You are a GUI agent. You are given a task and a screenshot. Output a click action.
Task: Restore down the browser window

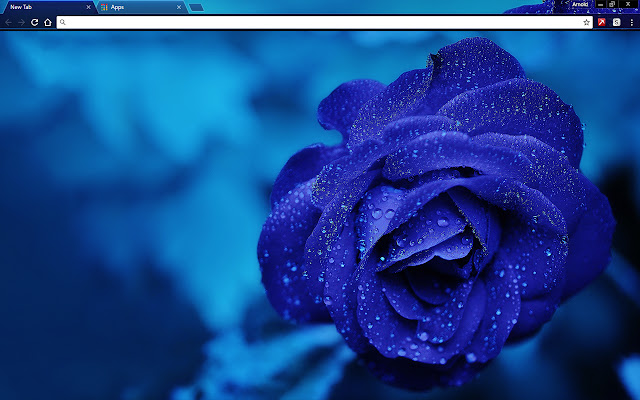click(x=612, y=4)
